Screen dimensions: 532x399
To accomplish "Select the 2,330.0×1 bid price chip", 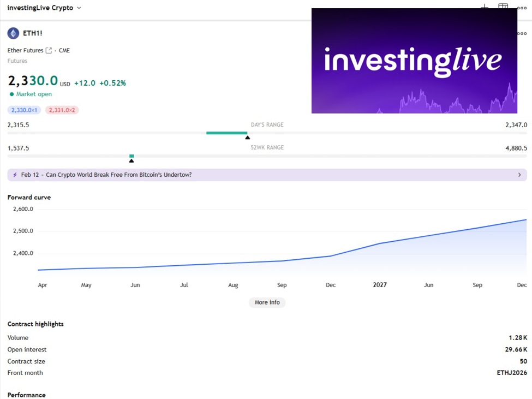I will [x=23, y=110].
